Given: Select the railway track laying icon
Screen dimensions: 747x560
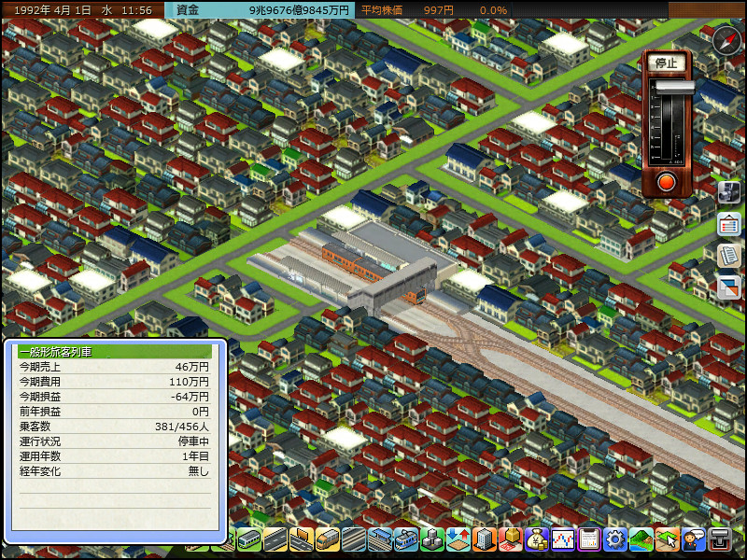Looking at the screenshot, I should click(x=354, y=539).
